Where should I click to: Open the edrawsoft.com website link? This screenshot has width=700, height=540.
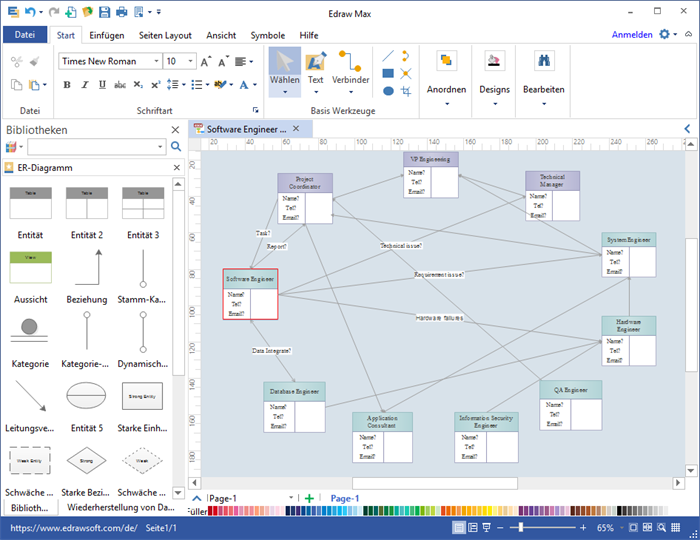74,528
